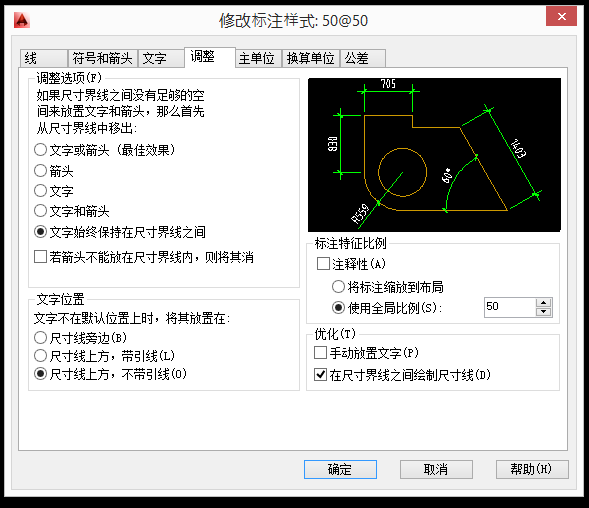Viewport: 589px width, 508px height.
Task: Choose 尺寸线旁边(B) text placement
Action: (x=80, y=338)
